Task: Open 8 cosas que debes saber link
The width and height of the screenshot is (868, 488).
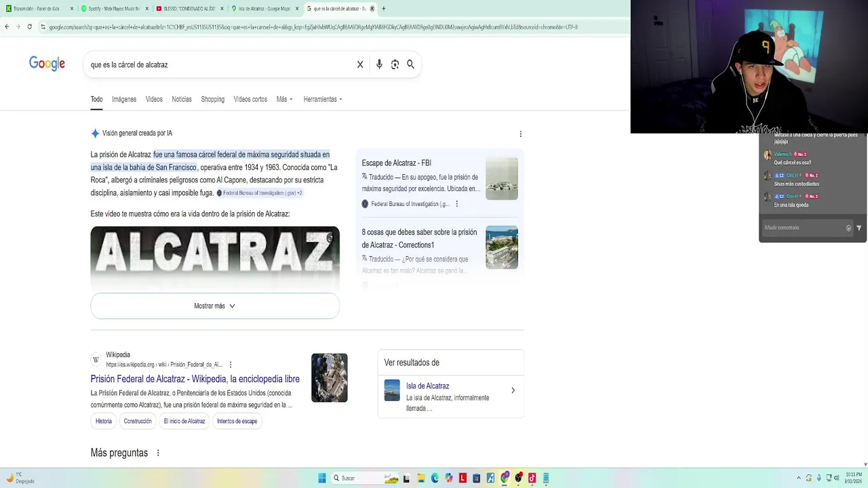Action: click(x=419, y=239)
